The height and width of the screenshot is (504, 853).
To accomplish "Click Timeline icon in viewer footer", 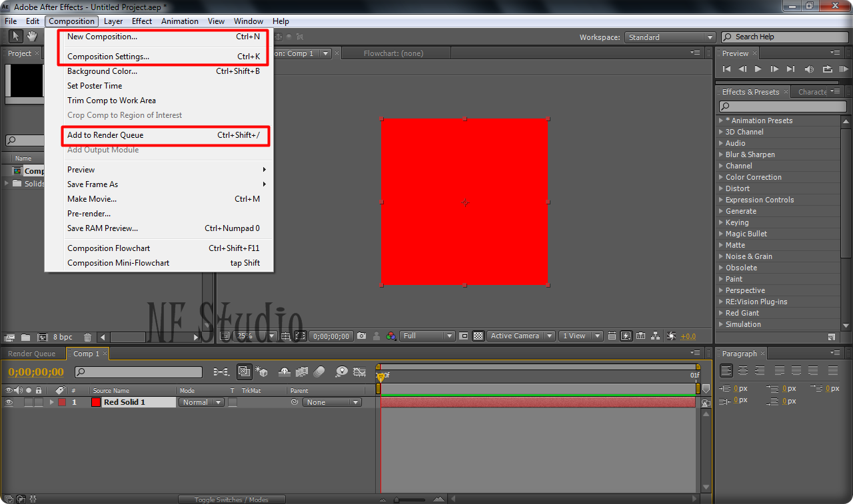I will [640, 336].
